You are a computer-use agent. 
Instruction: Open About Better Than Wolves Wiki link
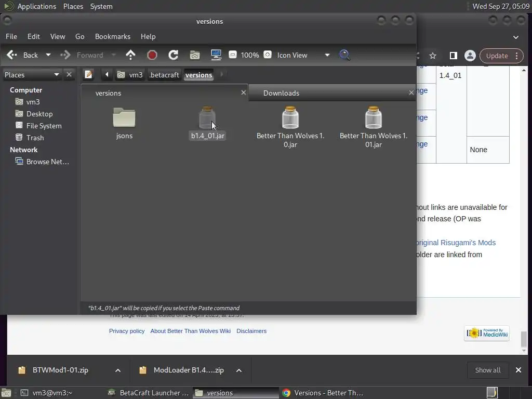[190, 331]
